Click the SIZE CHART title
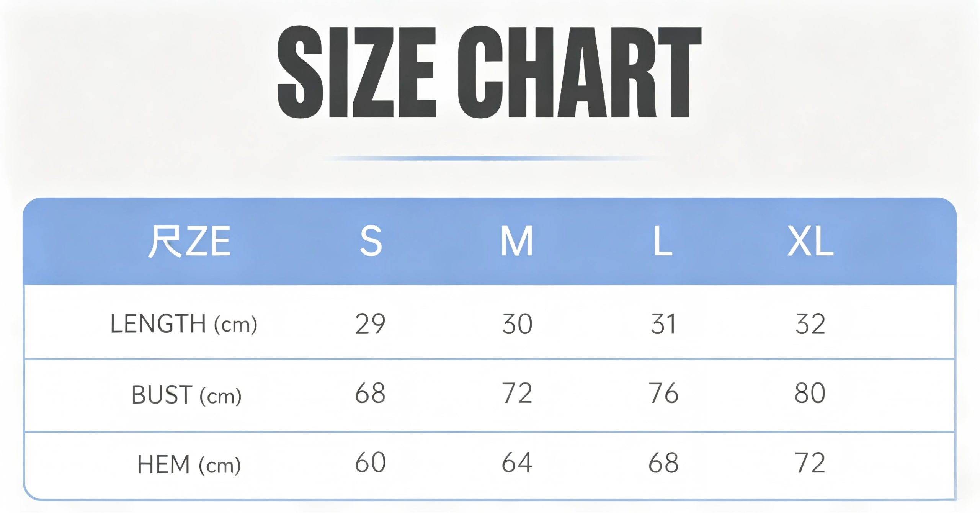 [489, 72]
